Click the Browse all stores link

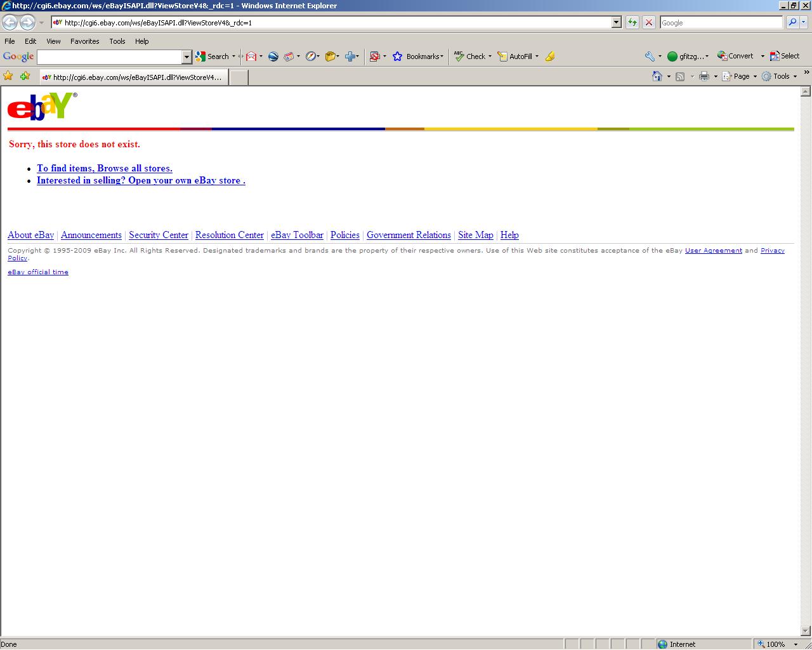coord(105,168)
